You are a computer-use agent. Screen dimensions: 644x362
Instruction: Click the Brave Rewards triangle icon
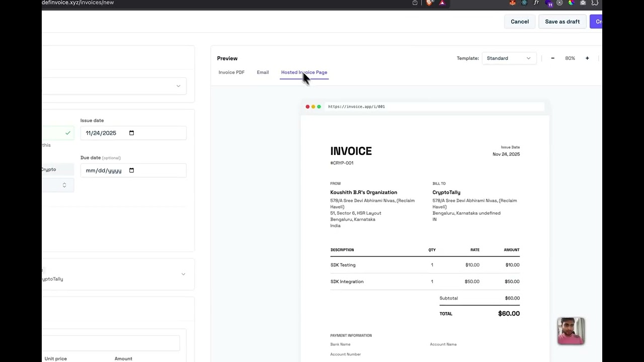point(442,3)
